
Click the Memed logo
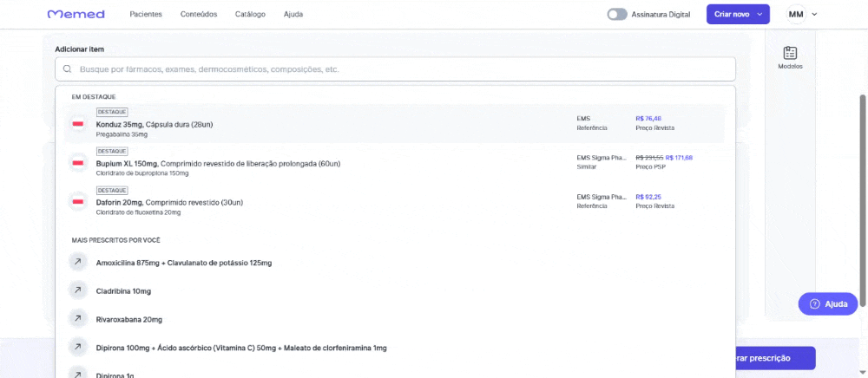[76, 15]
